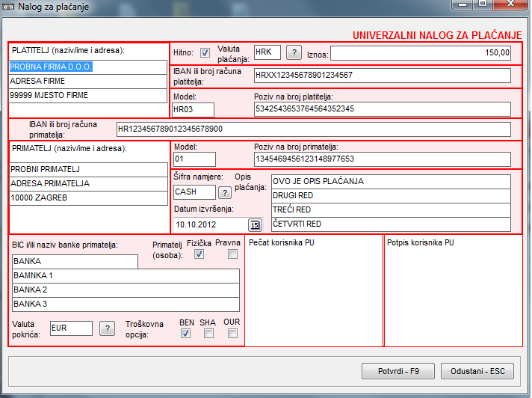This screenshot has width=532, height=398.
Task: Click PLATITELJ (naziv/ime i adresa) label
Action: pyautogui.click(x=68, y=51)
